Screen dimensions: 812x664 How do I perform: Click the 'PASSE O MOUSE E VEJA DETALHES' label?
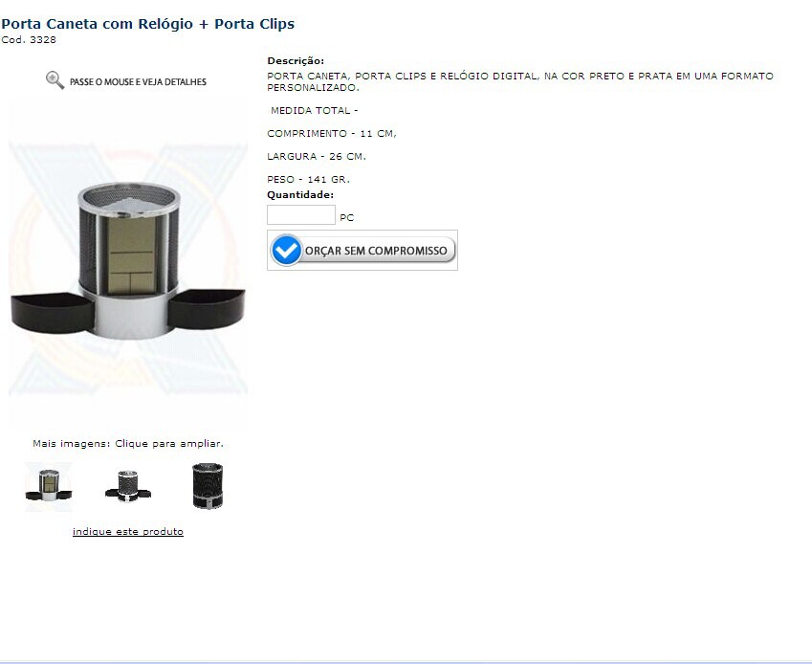[x=138, y=82]
